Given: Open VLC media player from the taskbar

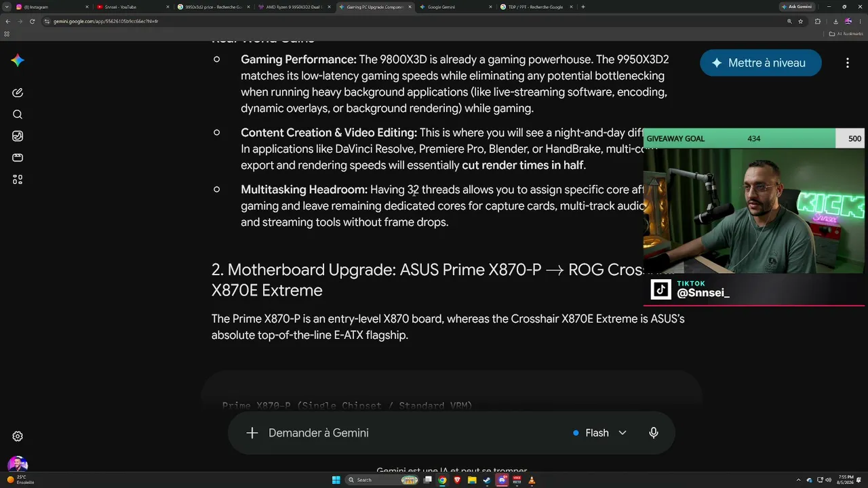Looking at the screenshot, I should click(x=532, y=481).
